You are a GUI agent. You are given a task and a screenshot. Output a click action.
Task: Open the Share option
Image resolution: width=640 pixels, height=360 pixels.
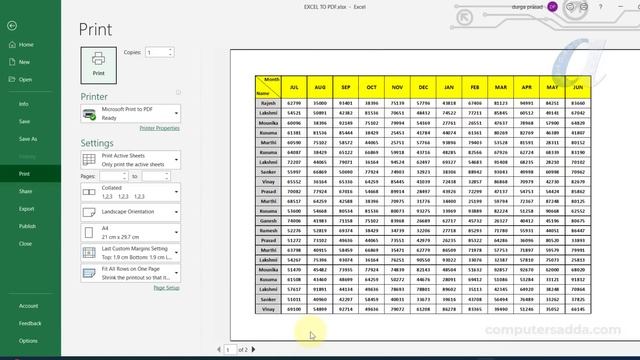(25, 191)
